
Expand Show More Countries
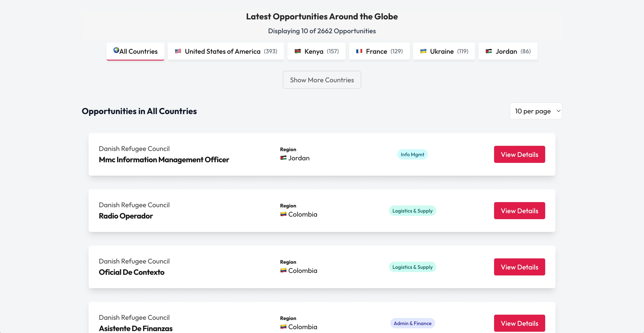[322, 80]
